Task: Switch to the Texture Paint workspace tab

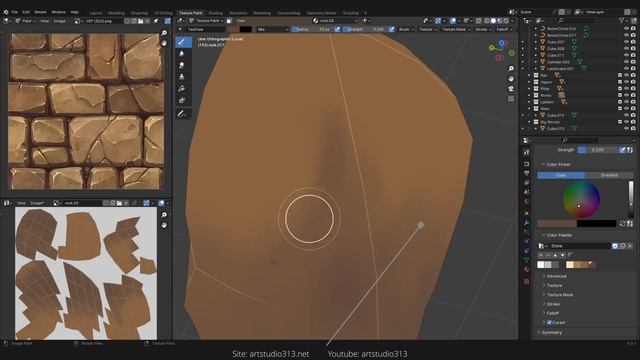Action: [191, 13]
